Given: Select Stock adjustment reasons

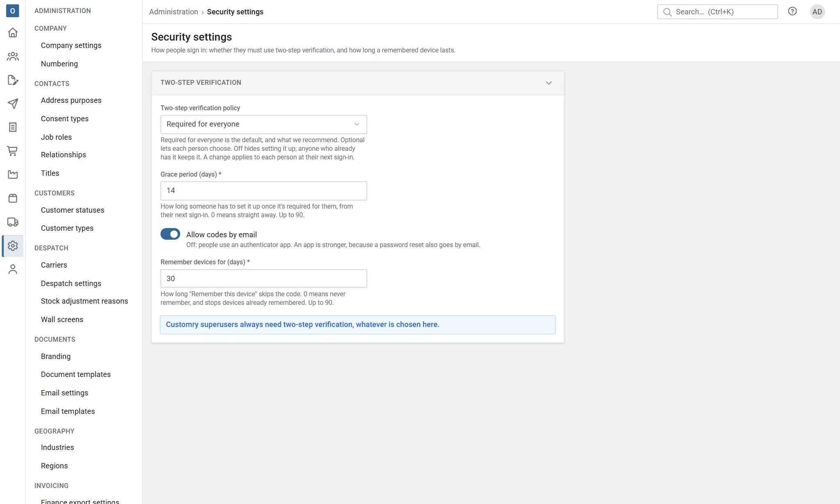Looking at the screenshot, I should [x=84, y=301].
